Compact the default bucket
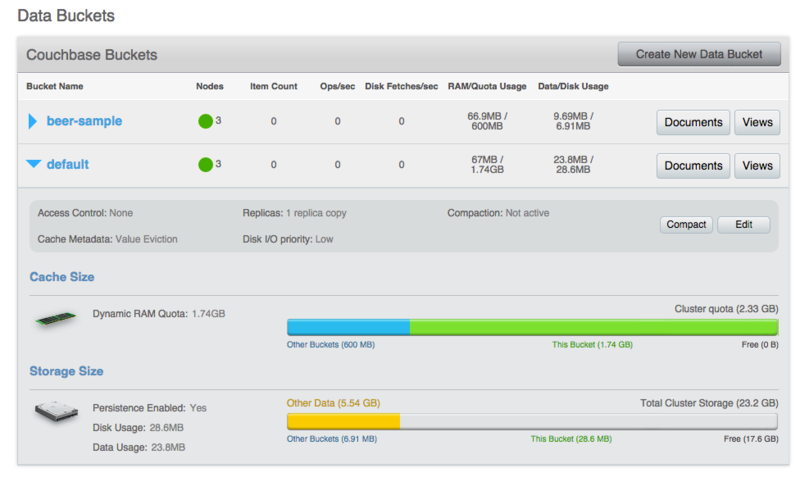 (x=686, y=224)
